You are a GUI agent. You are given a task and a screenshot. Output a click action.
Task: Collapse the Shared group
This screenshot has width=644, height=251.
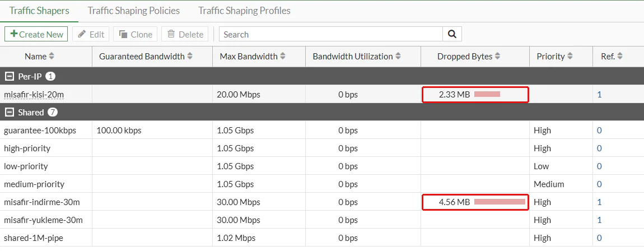tap(9, 112)
